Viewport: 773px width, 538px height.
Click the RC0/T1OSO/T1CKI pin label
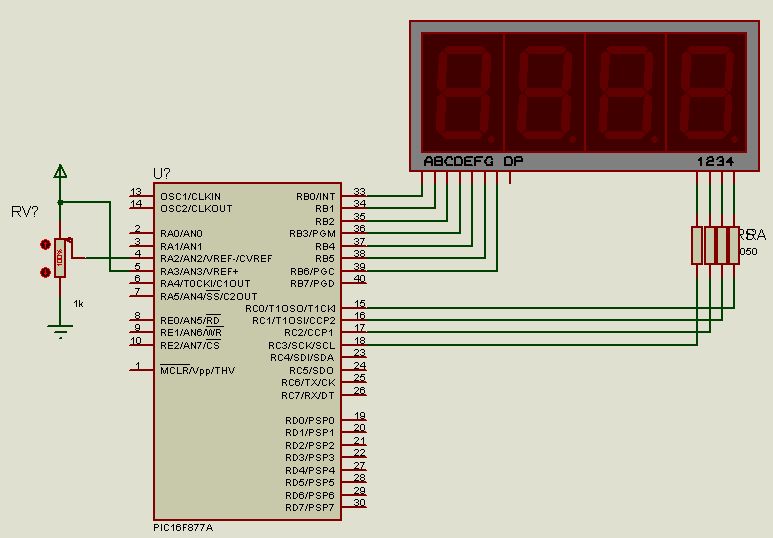tap(290, 308)
